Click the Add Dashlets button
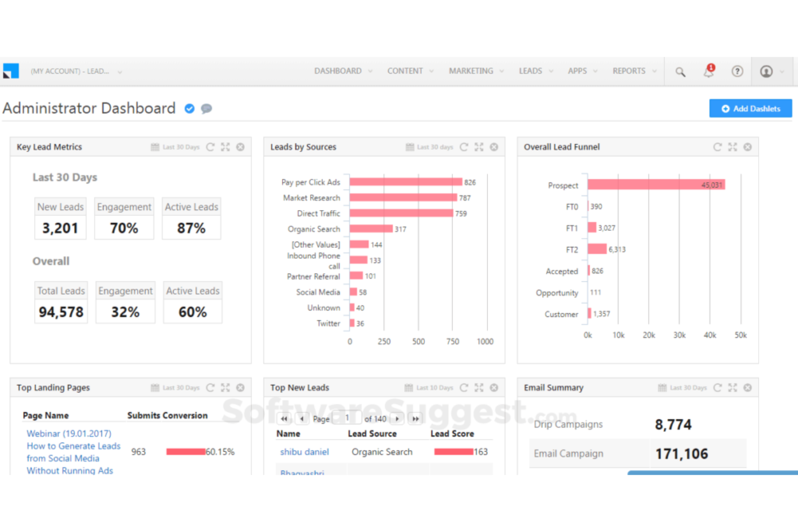 point(750,108)
